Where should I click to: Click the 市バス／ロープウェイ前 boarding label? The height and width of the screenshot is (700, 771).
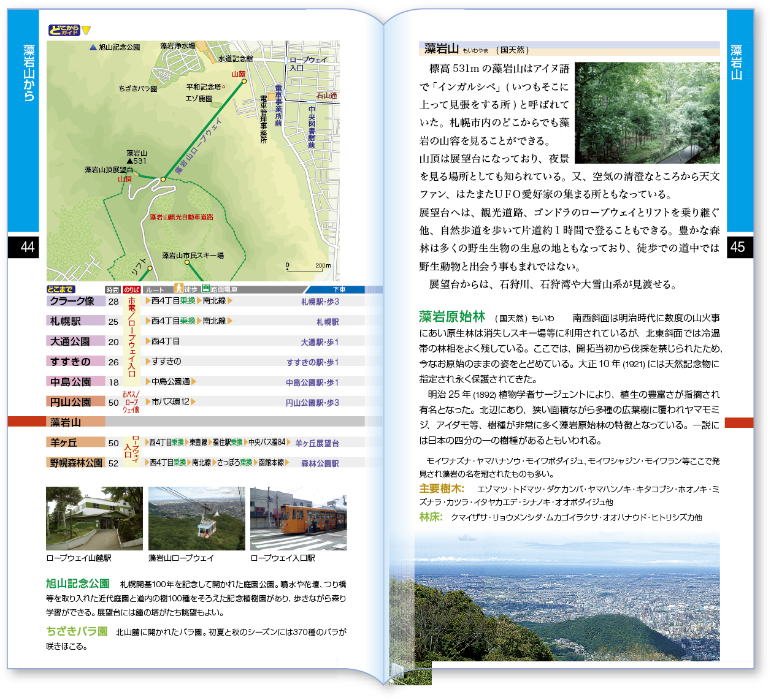131,402
